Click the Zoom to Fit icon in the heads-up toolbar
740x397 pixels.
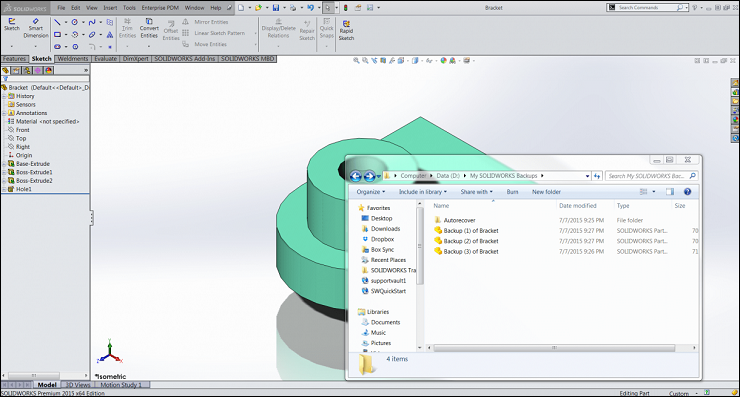(356, 60)
